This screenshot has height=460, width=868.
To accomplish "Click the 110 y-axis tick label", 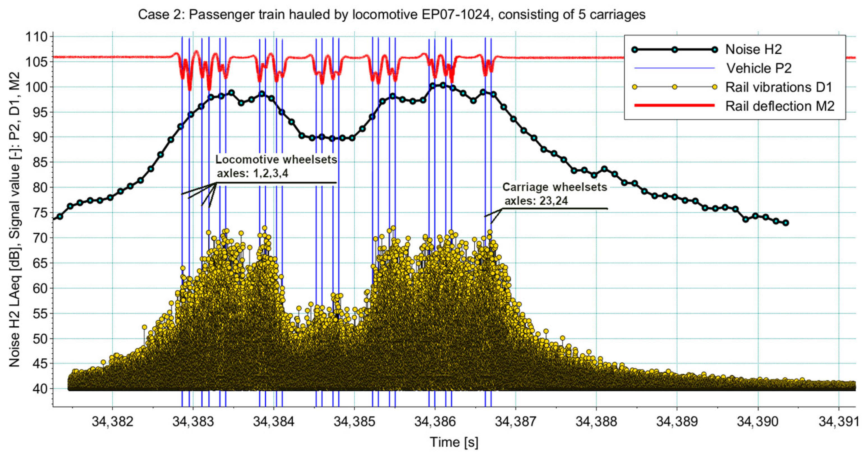I will click(x=36, y=37).
